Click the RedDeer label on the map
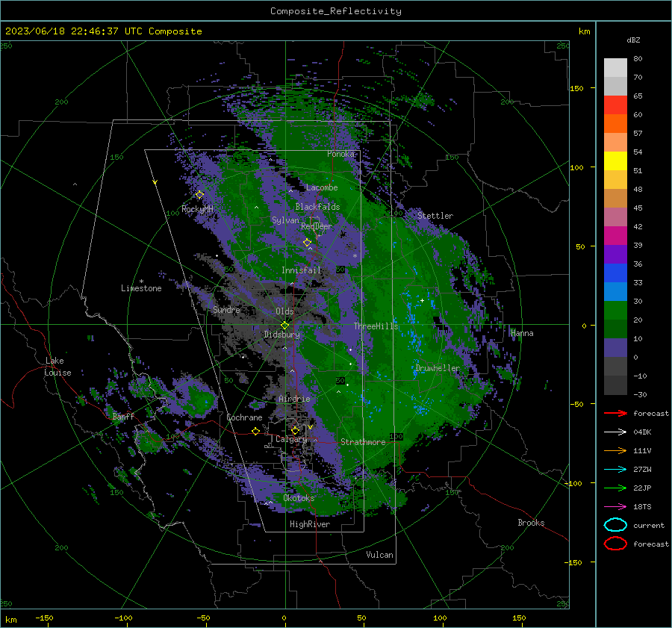672x628 pixels. pyautogui.click(x=317, y=226)
